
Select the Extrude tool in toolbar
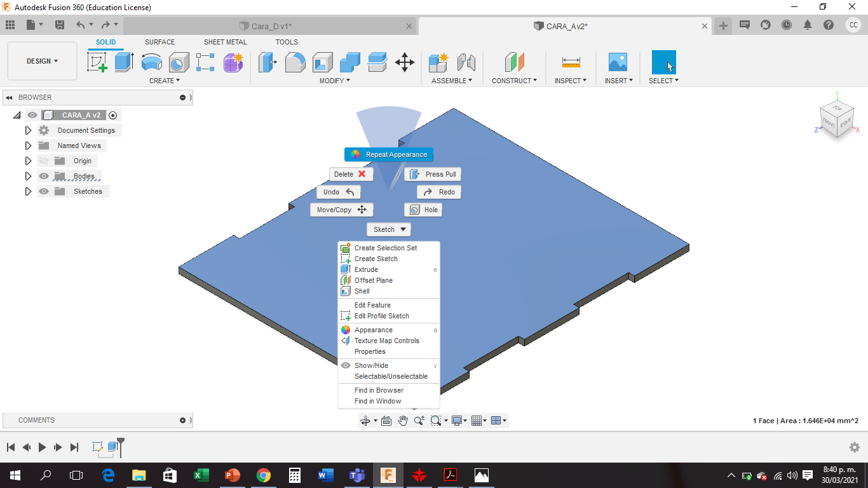[124, 62]
